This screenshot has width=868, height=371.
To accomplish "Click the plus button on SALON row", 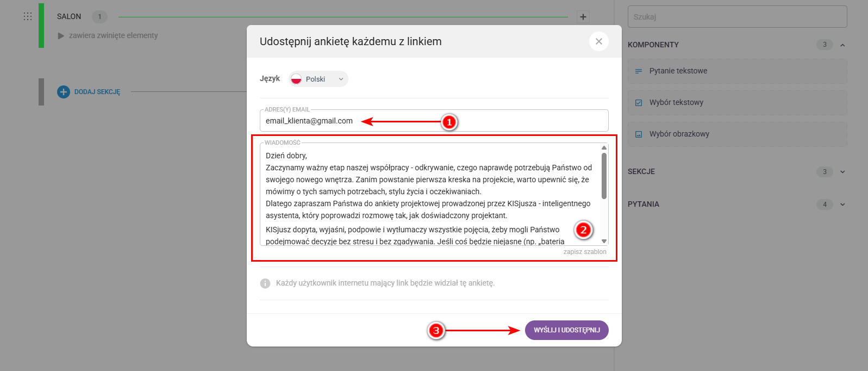I will tap(583, 17).
